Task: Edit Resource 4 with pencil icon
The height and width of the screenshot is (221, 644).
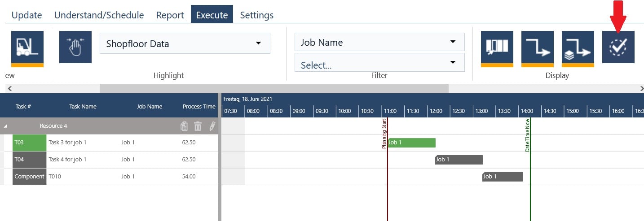Action: pyautogui.click(x=212, y=126)
